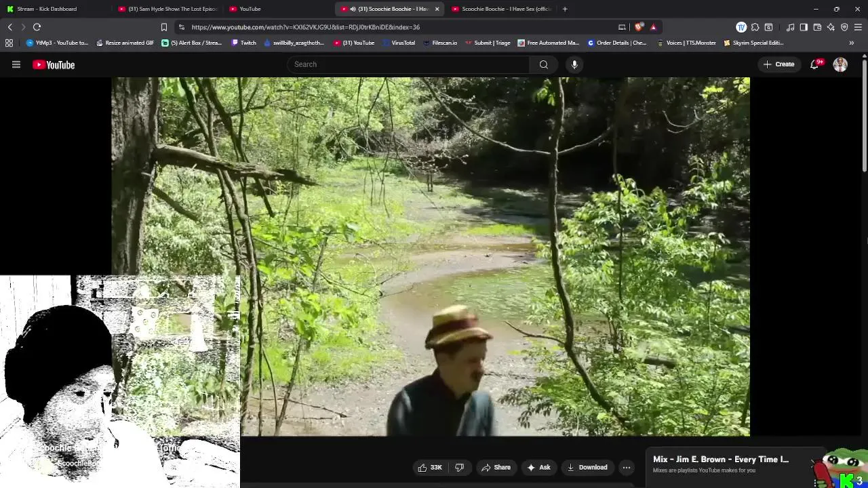
Task: Click the toolbar window-with-magnifier icon
Action: (x=768, y=27)
